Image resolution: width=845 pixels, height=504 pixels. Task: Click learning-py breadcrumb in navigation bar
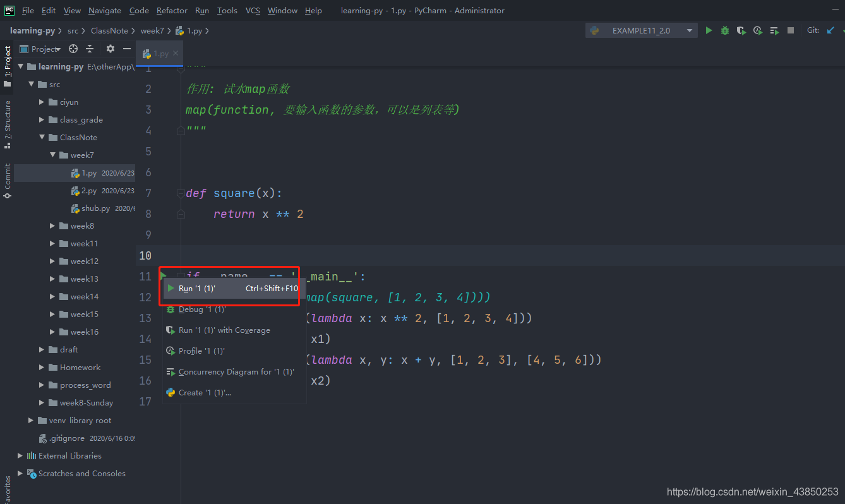(32, 30)
